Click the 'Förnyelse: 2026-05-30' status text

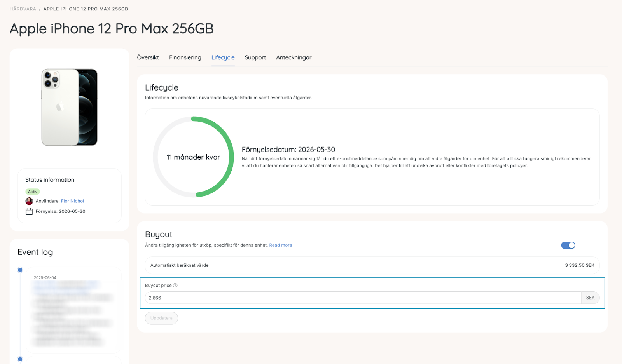point(60,211)
